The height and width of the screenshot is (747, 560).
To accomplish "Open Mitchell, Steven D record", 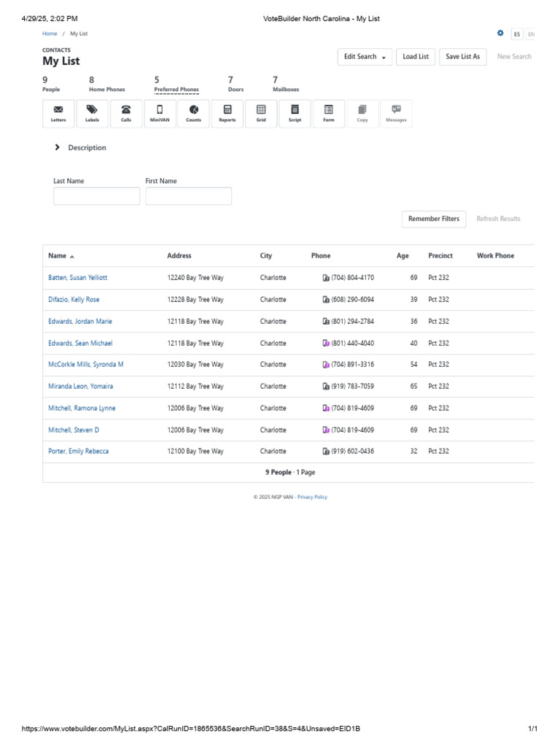I will [74, 430].
